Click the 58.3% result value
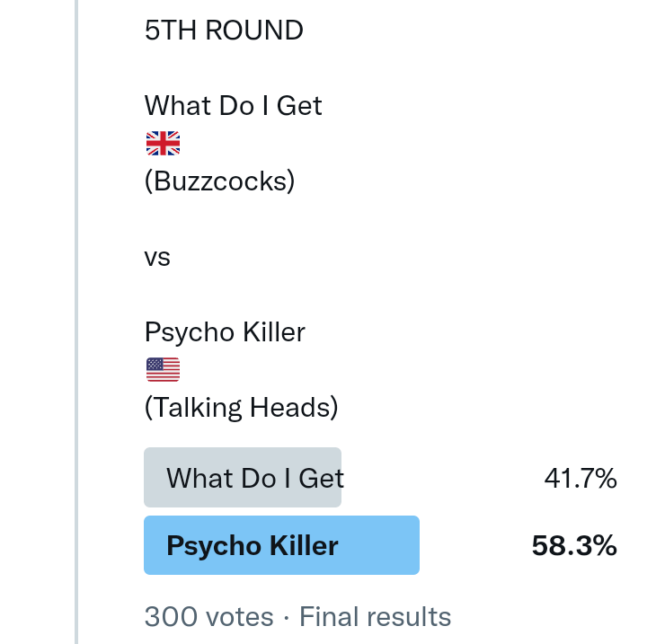This screenshot has height=644, width=647. tap(574, 546)
